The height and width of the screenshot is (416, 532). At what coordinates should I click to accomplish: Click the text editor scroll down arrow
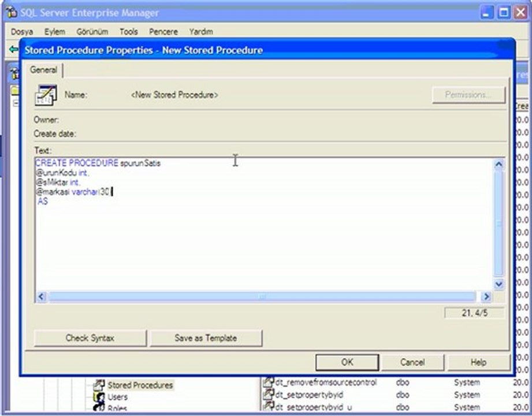coord(498,284)
